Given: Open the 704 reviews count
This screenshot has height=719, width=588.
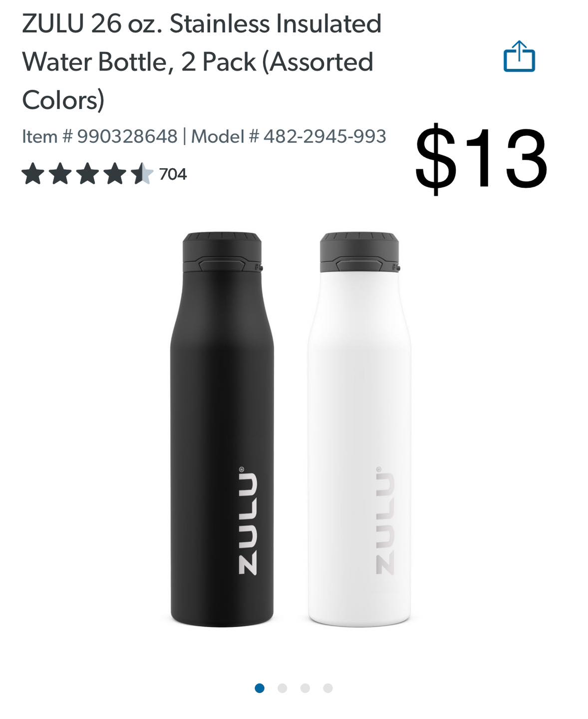Looking at the screenshot, I should (x=173, y=174).
